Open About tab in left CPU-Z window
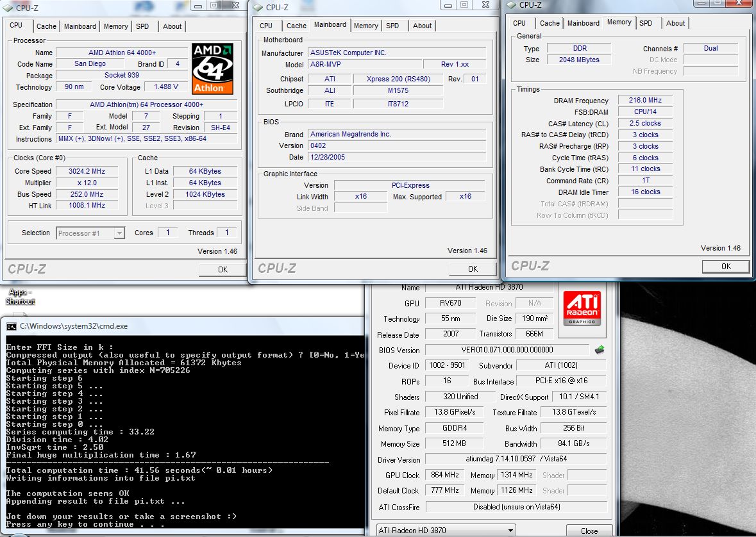Image resolution: width=756 pixels, height=537 pixels. tap(172, 26)
